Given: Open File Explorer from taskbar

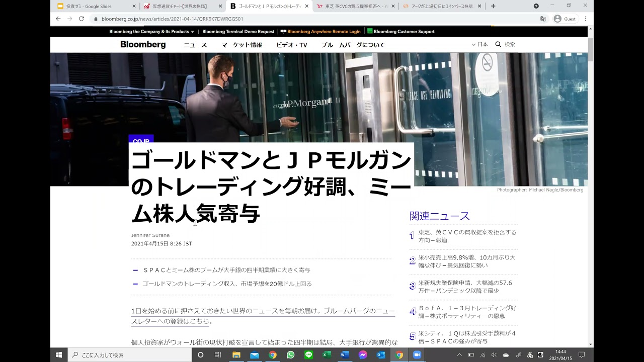Looking at the screenshot, I should point(236,354).
